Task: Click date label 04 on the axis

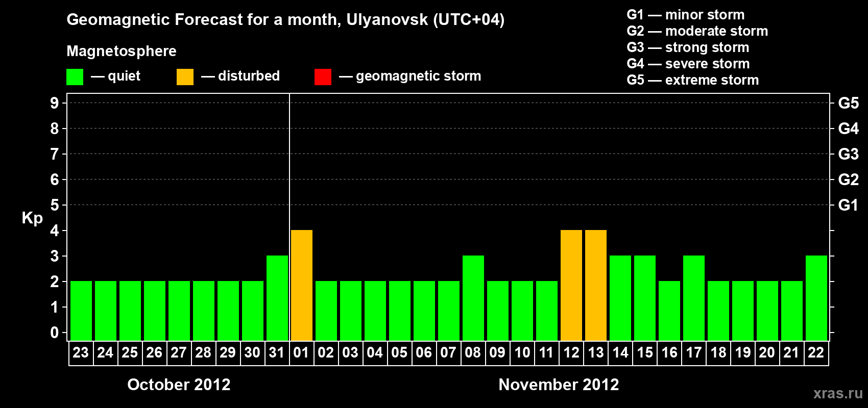Action: pos(375,352)
